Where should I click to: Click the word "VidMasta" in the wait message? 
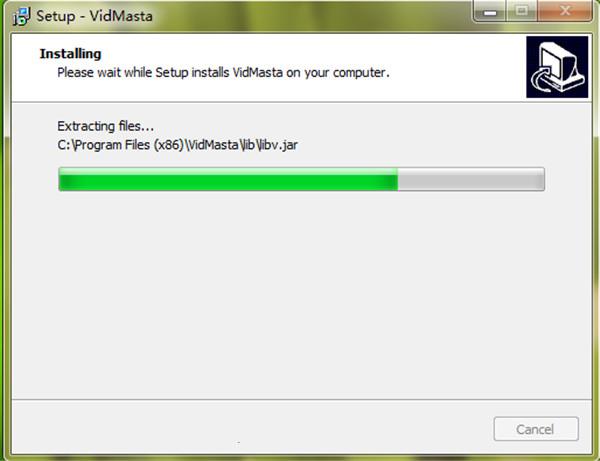tap(258, 72)
